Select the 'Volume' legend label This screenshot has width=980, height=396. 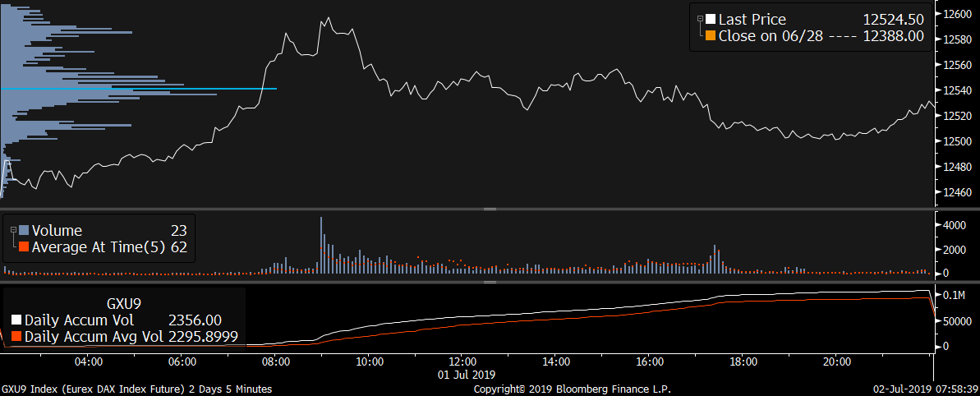57,231
